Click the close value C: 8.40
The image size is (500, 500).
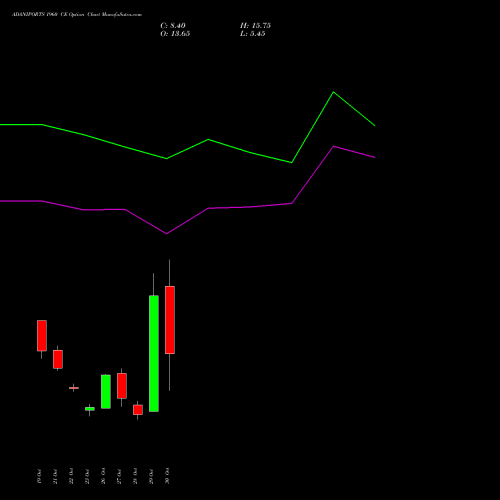click(173, 26)
